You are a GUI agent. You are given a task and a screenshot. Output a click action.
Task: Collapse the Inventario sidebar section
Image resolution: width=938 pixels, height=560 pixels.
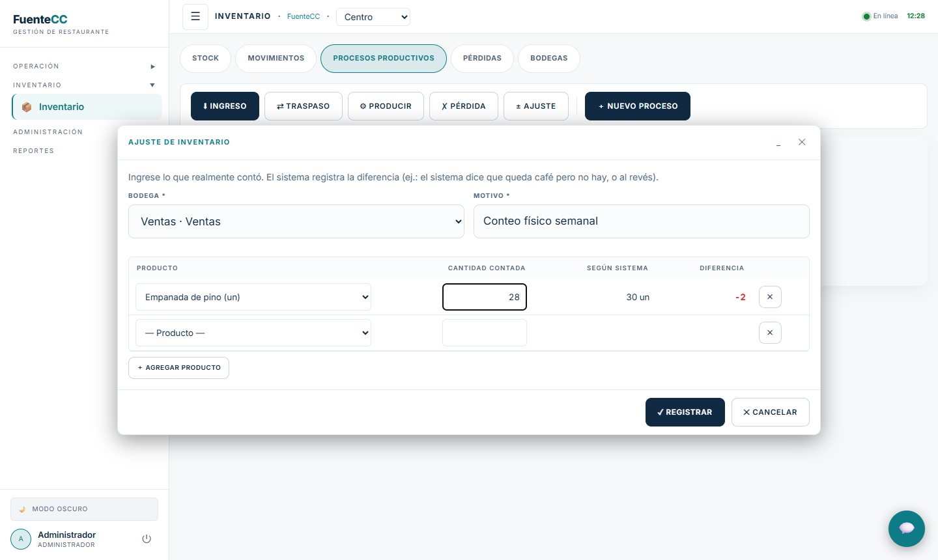84,85
